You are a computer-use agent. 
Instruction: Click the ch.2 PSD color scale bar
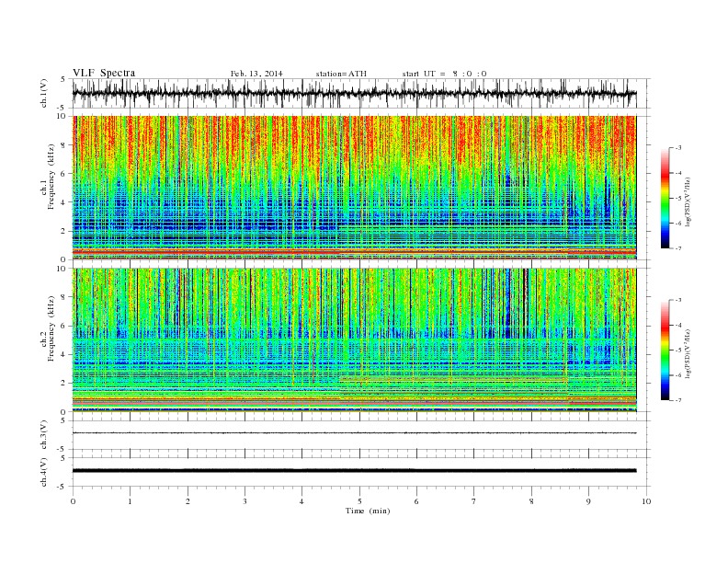[665, 350]
